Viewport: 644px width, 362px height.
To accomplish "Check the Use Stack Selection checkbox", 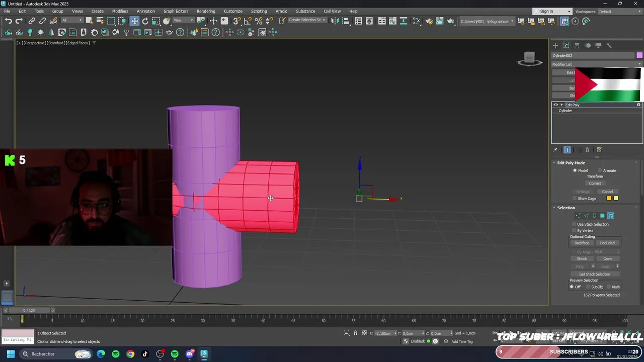I will [x=574, y=224].
